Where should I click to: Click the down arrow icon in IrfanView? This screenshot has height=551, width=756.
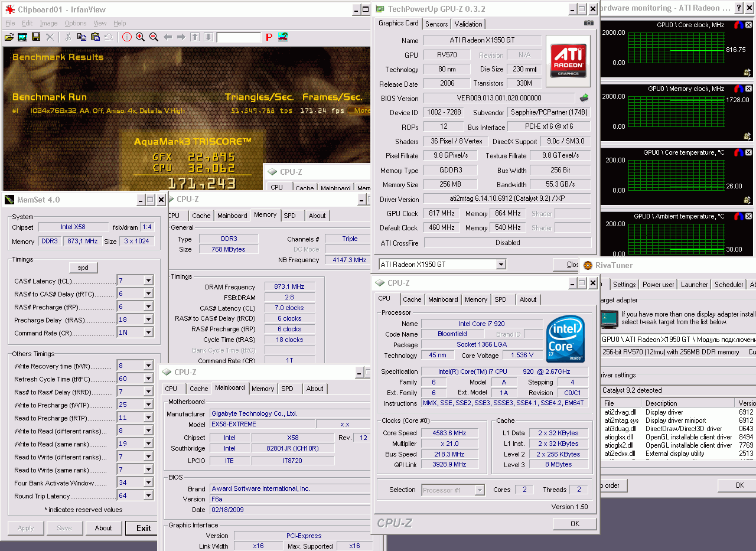click(x=208, y=37)
